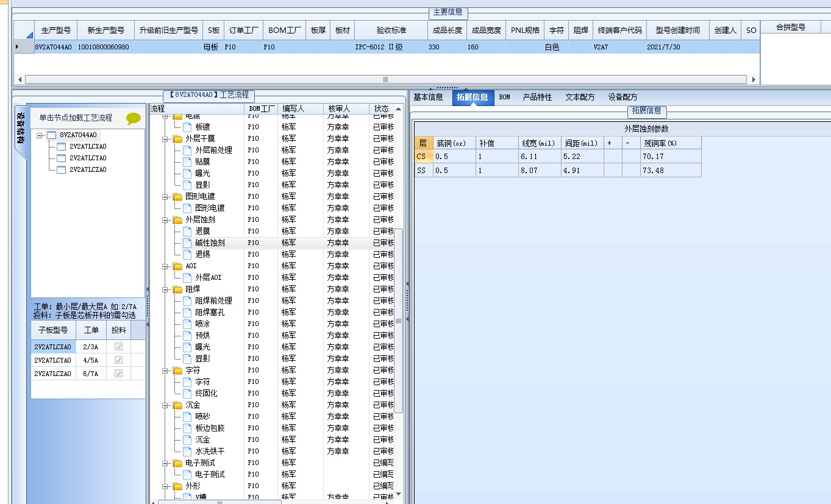
Task: Click the page icon of 板镀
Action: click(x=187, y=127)
